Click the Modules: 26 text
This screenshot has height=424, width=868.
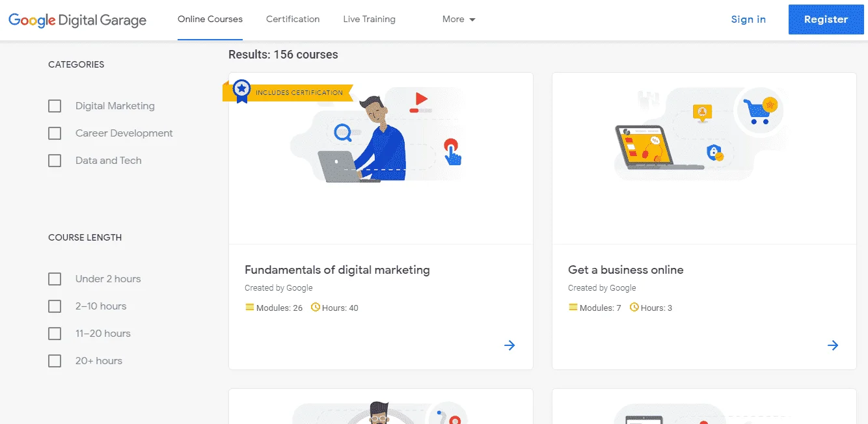pyautogui.click(x=279, y=308)
